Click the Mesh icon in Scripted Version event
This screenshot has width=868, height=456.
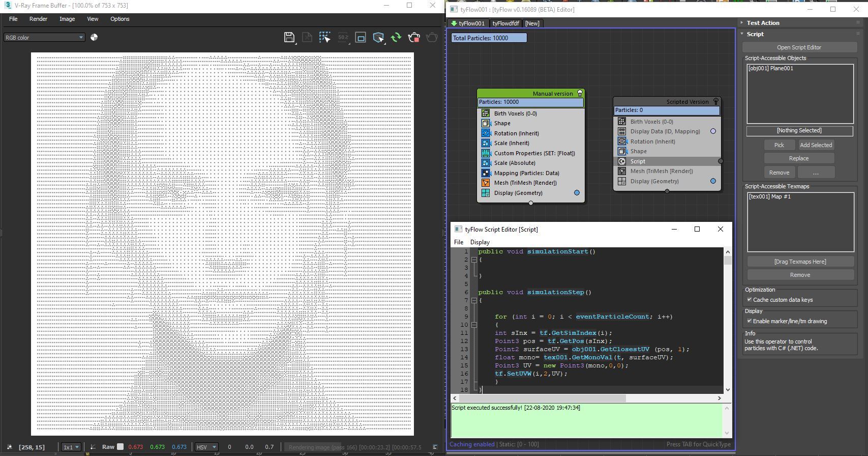(622, 171)
